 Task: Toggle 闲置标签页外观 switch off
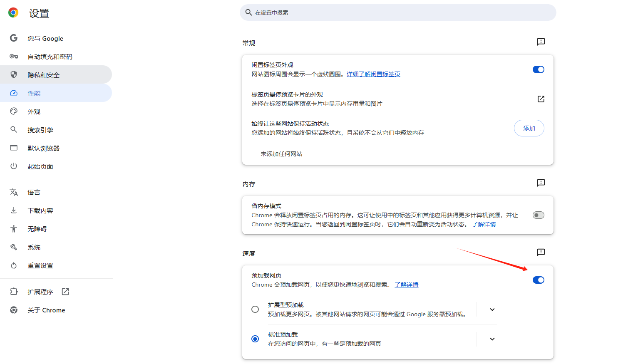pos(539,69)
